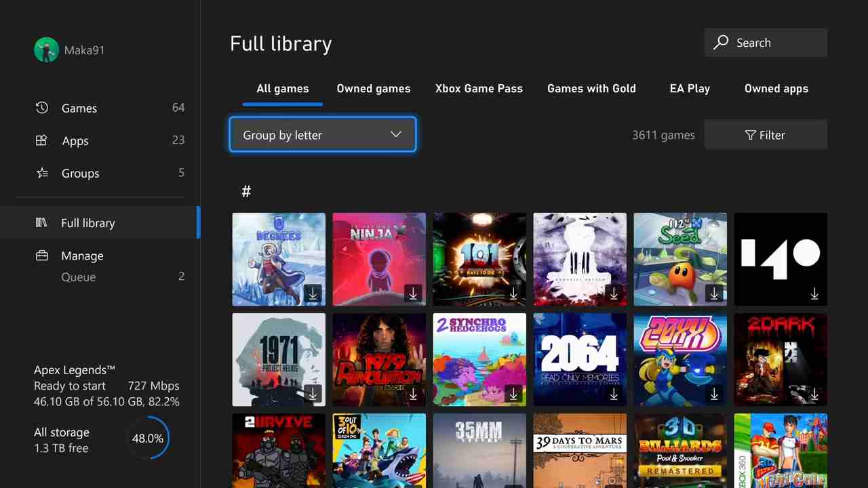Viewport: 868px width, 488px height.
Task: Click the Manage toolbox icon
Action: (x=42, y=256)
